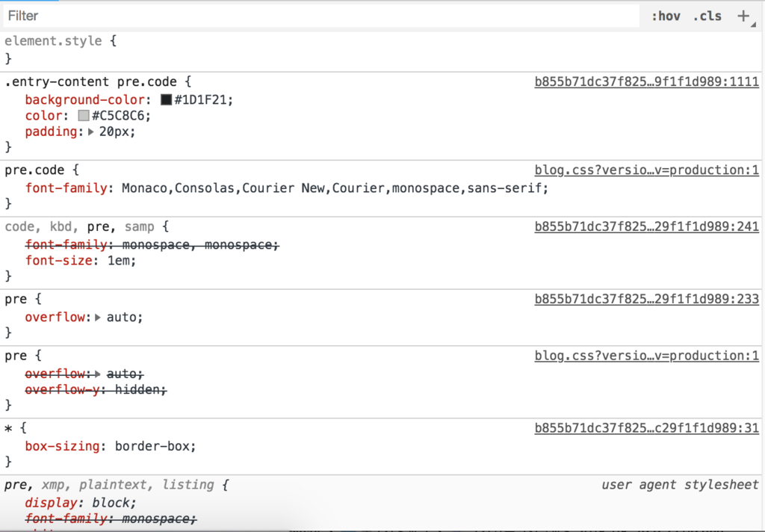Select the pre, xmp, plaintext, listing selector
Viewport: 765px width, 532px height.
tap(109, 485)
